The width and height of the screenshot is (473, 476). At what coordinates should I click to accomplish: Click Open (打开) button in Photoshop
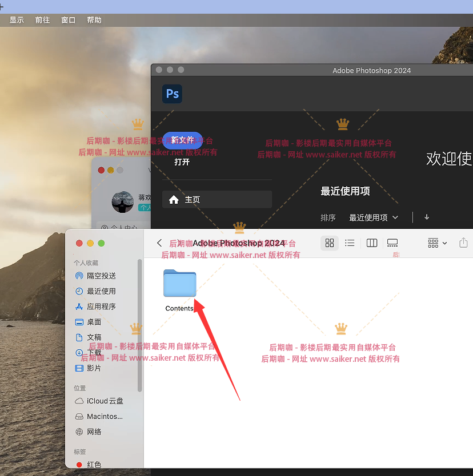[182, 162]
